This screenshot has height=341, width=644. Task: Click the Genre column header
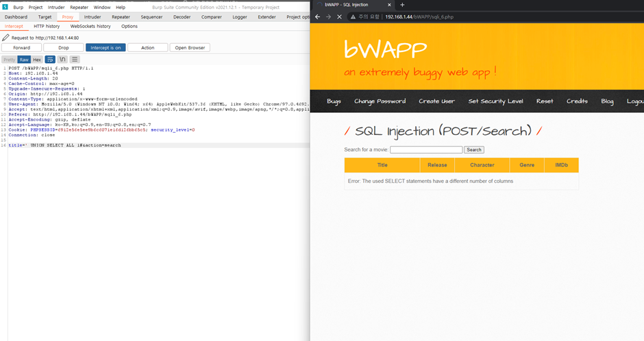(527, 165)
